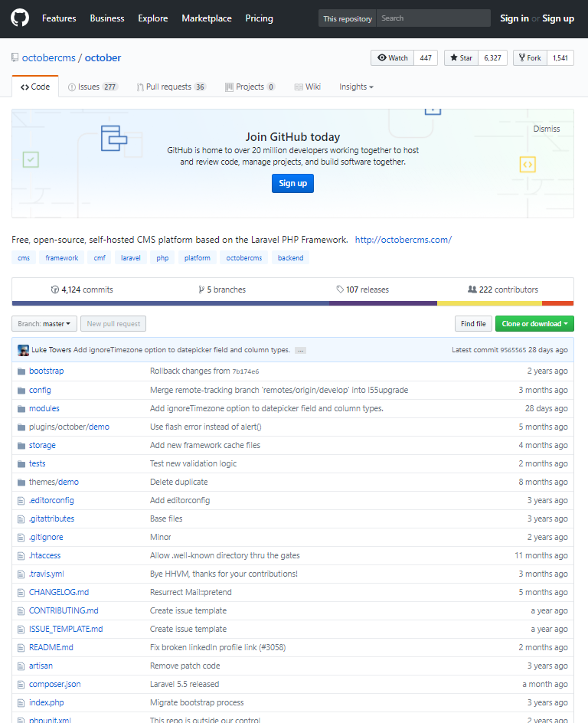Click the 1,541 forks count
This screenshot has height=723, width=588.
tap(560, 57)
